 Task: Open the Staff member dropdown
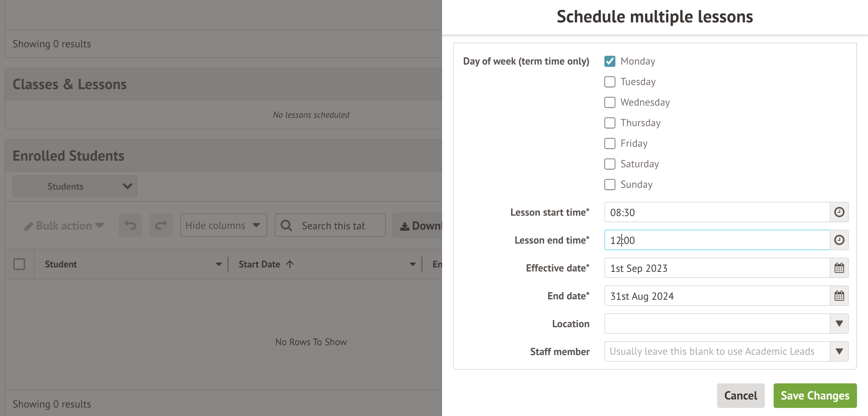coord(839,351)
